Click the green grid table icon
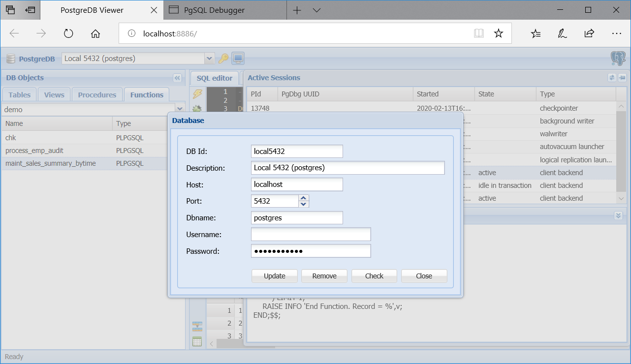This screenshot has width=631, height=364. 197,341
